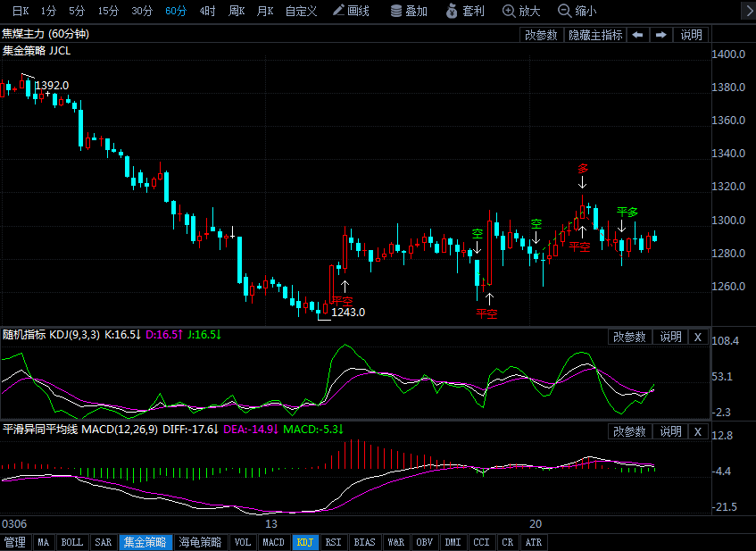Click the 平滑异同平均线 MACD(12,26,9) label
756x551 pixels.
[80, 429]
